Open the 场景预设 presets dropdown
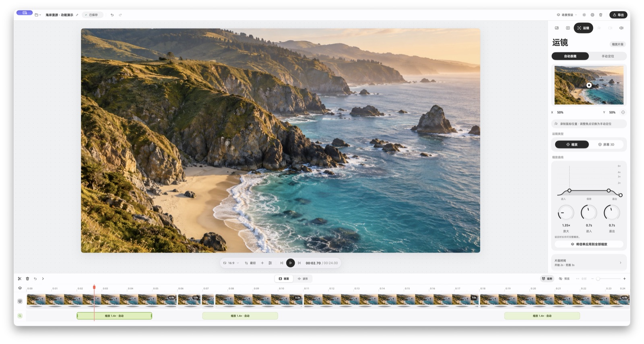This screenshot has width=644, height=344. tap(567, 15)
